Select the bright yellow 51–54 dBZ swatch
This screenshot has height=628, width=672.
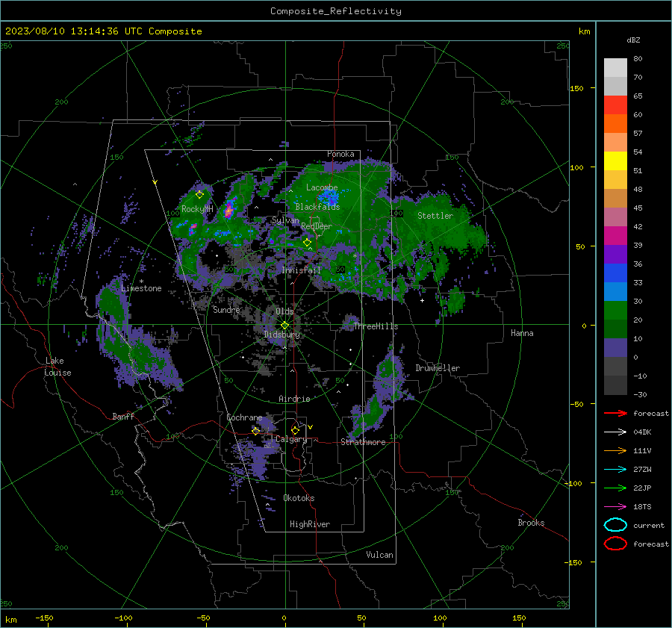(x=615, y=161)
